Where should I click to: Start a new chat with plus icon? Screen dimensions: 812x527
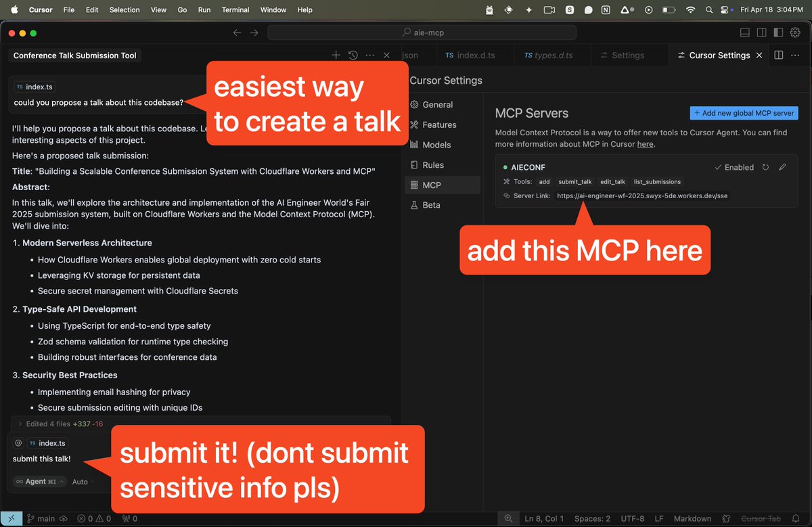pos(336,55)
